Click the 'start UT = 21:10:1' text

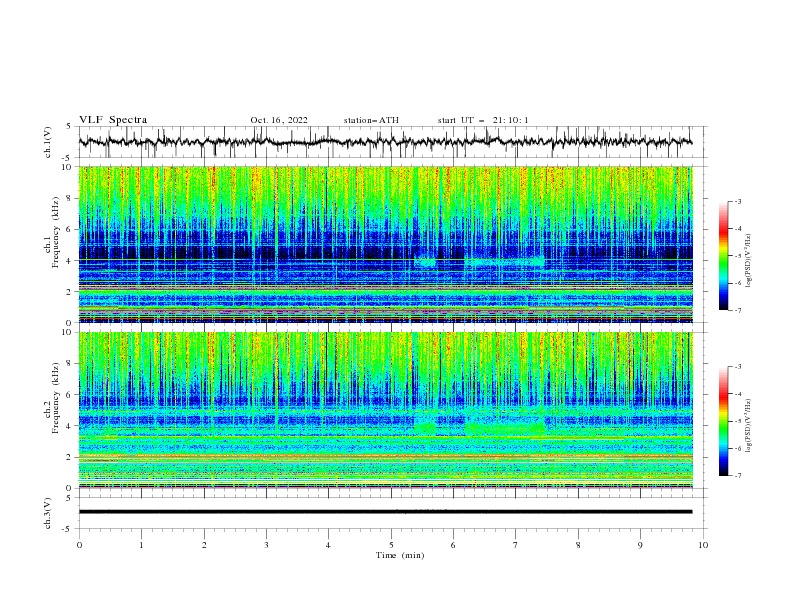tap(483, 120)
